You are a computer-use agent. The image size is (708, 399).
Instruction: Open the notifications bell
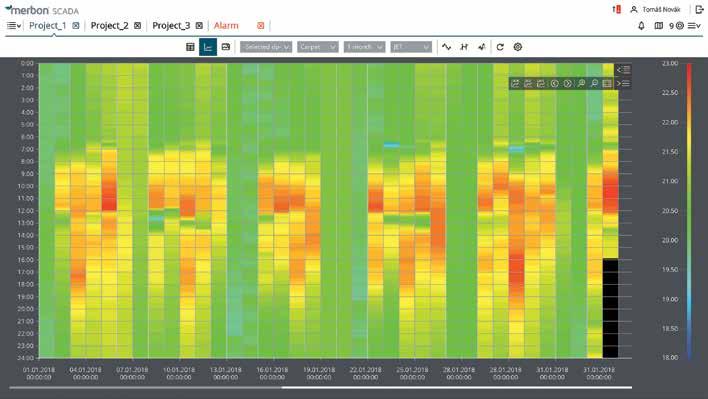(641, 26)
